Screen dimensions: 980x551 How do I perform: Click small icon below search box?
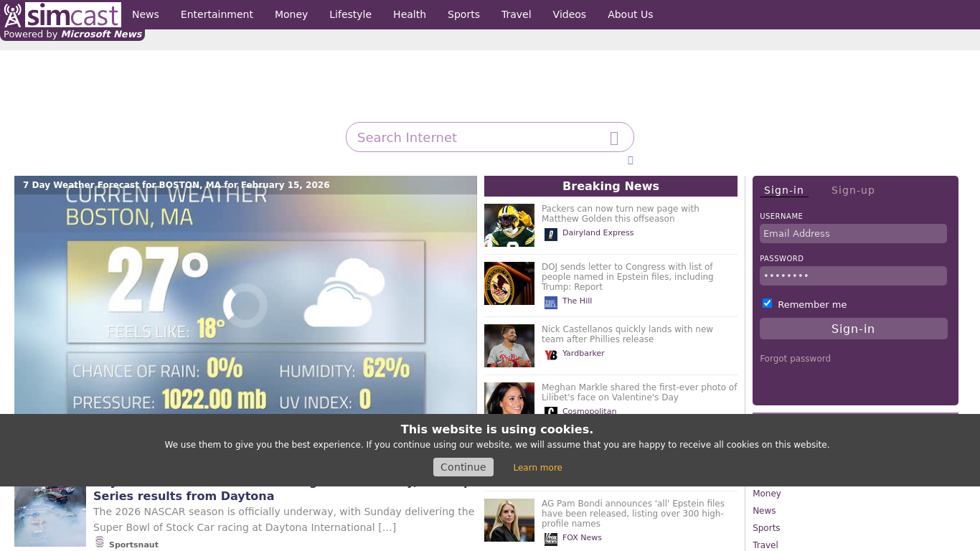(630, 160)
